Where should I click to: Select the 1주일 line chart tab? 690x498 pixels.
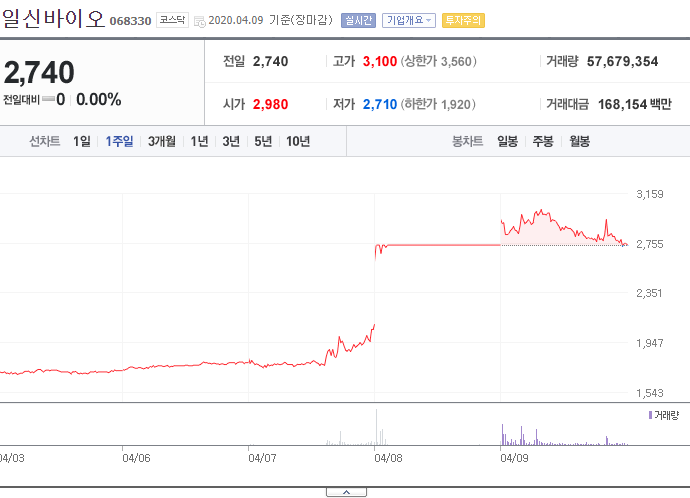[119, 141]
